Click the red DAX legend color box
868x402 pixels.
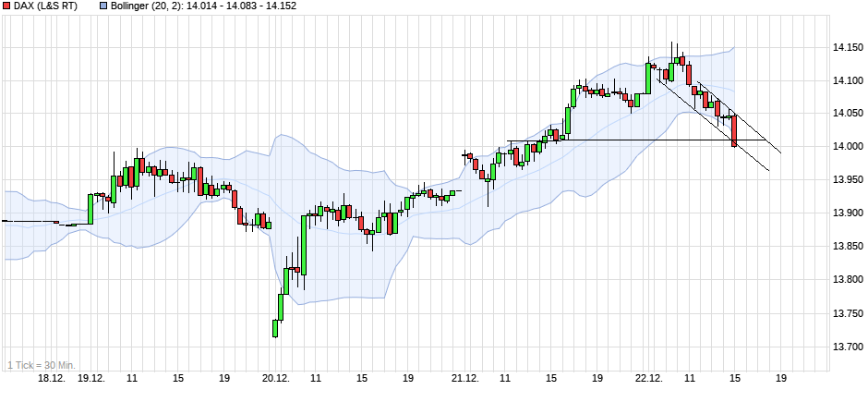[6, 6]
